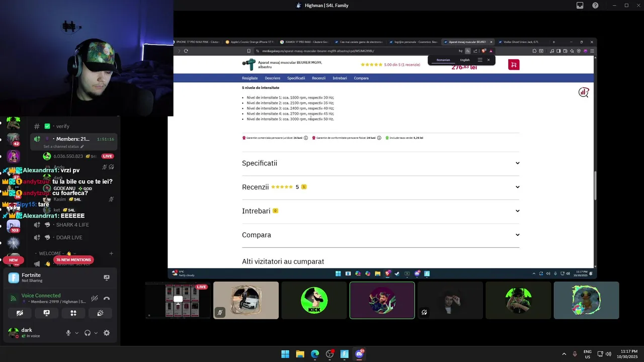The width and height of the screenshot is (644, 362).
Task: Select Compara in blue navigation bar
Action: [361, 78]
